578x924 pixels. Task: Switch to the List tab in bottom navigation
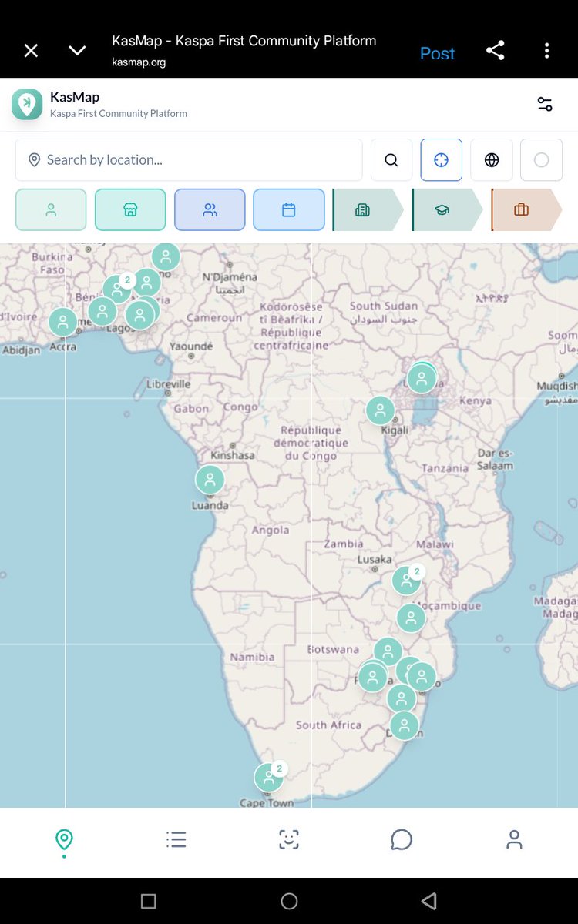(x=176, y=839)
